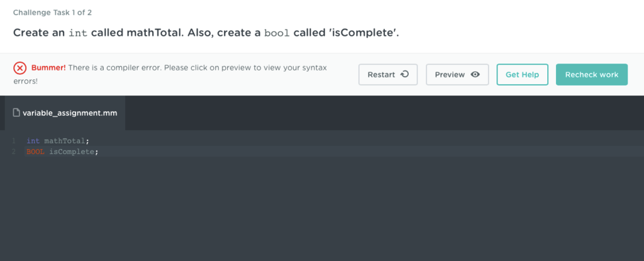This screenshot has height=261, width=644.
Task: Place cursor on the int keyword in code
Action: [33, 141]
